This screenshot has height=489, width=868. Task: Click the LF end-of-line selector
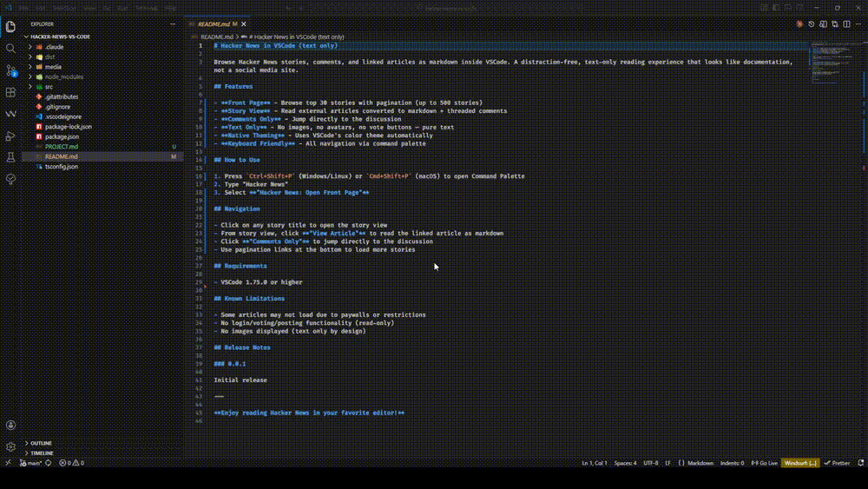click(x=667, y=463)
